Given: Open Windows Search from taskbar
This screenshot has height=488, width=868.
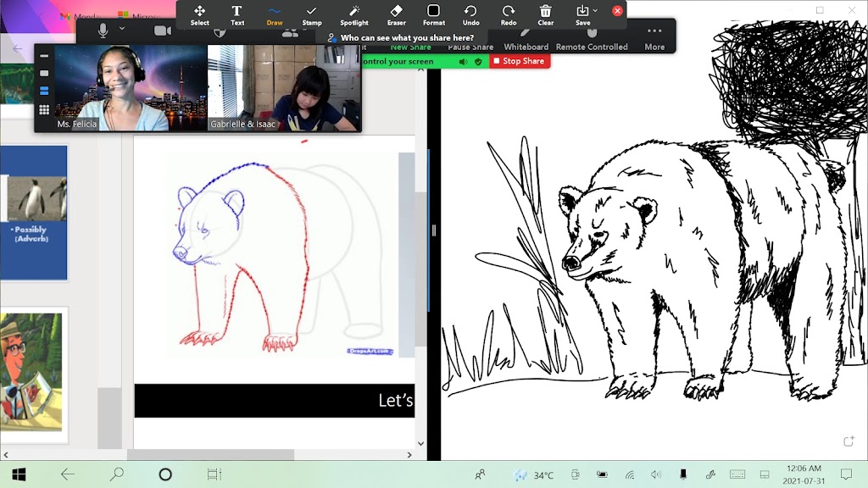Looking at the screenshot, I should (x=116, y=474).
